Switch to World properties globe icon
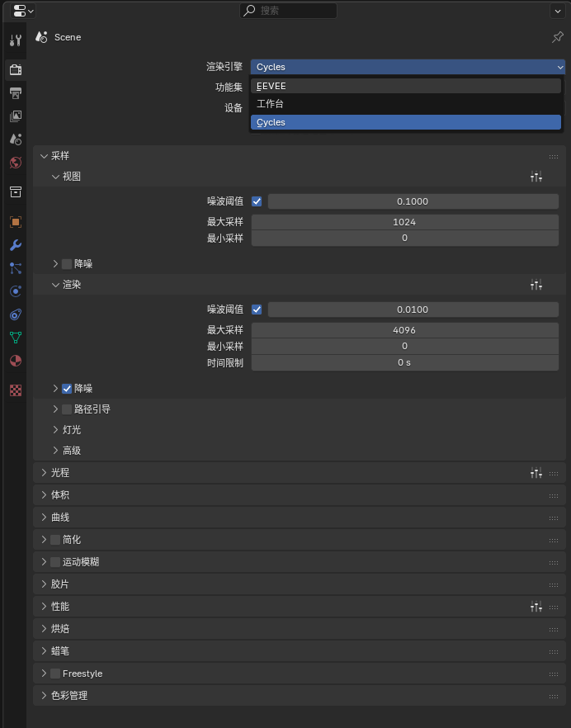 pos(15,163)
